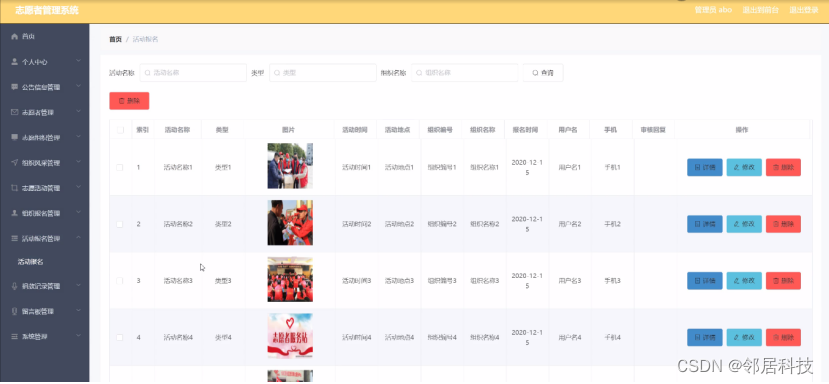This screenshot has width=829, height=384.
Task: Click the paper-plane icon beside 组织风采管理
Action: (x=14, y=162)
